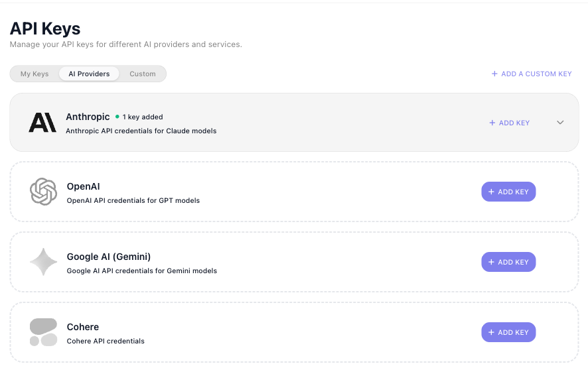Screen dimensions: 588x368
Task: Click the green key-added status dot
Action: (x=117, y=117)
